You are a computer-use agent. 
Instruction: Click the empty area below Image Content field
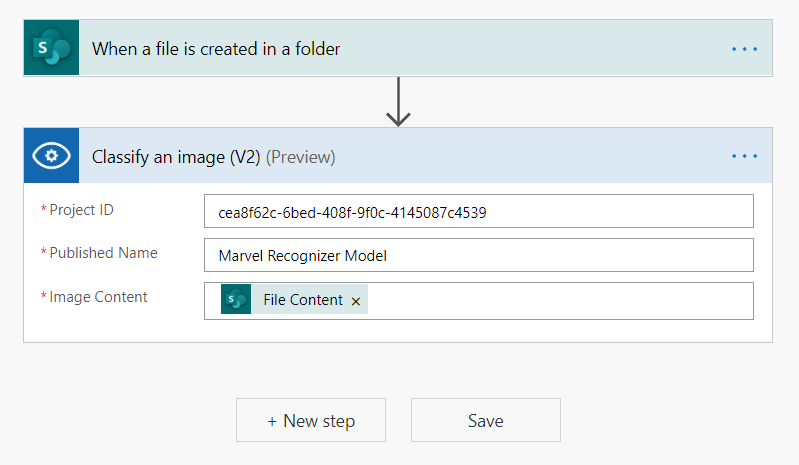click(400, 331)
